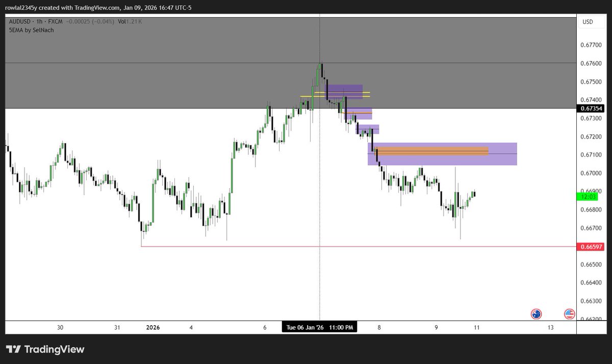Click the 0.66700 price axis value
Screen dimensions: 612x364
590,228
